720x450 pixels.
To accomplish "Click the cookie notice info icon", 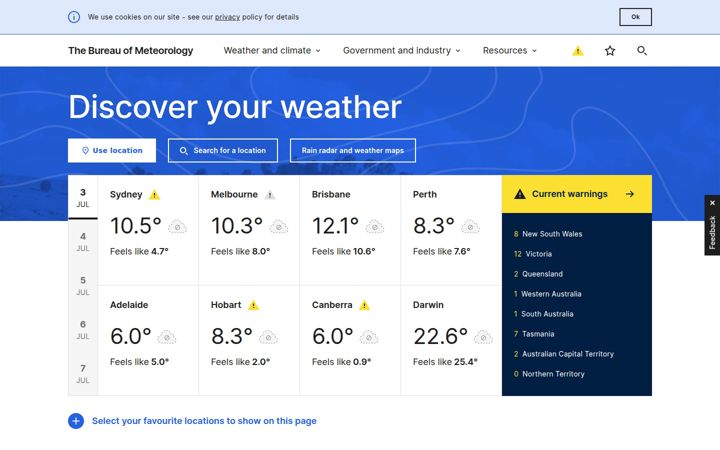I will 74,17.
